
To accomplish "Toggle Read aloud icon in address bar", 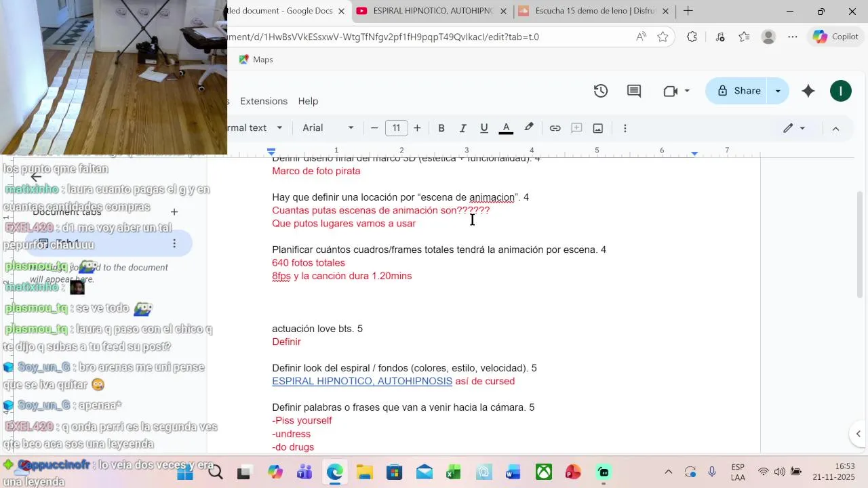I will coord(641,37).
